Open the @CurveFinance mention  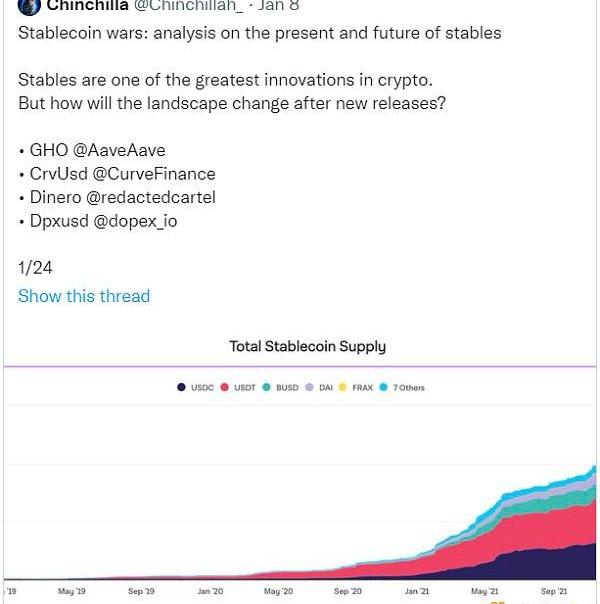pyautogui.click(x=160, y=174)
